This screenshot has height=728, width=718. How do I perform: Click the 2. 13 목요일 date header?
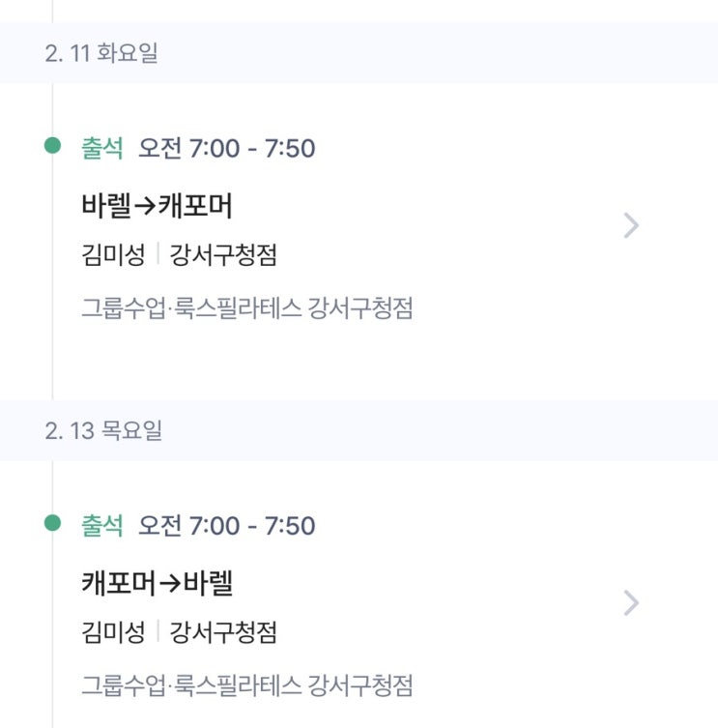pos(103,430)
